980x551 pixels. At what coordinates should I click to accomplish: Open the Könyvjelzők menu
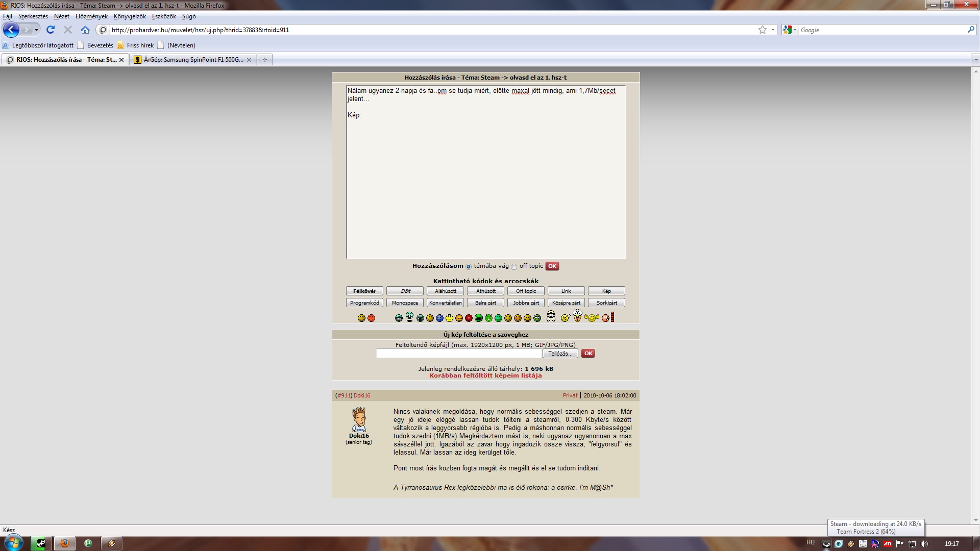[x=130, y=16]
